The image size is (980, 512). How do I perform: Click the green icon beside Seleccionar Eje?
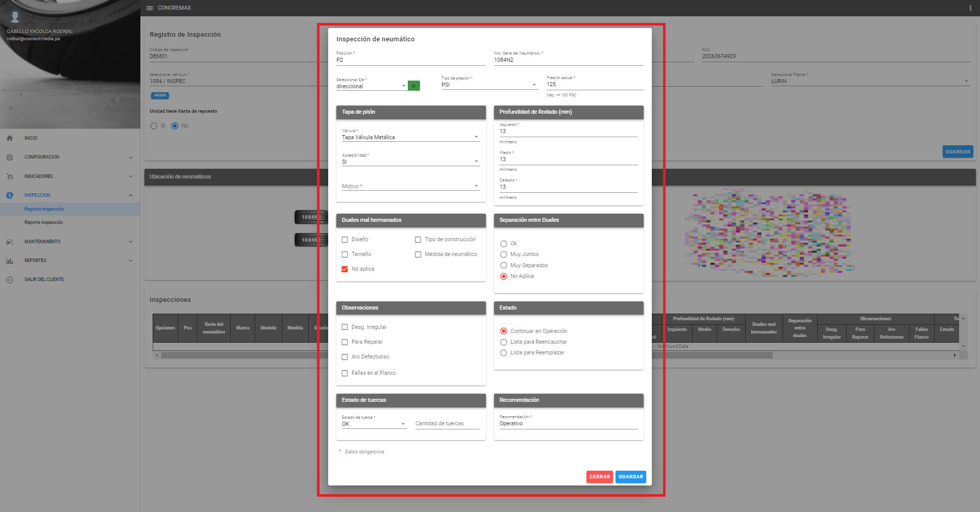(x=413, y=86)
